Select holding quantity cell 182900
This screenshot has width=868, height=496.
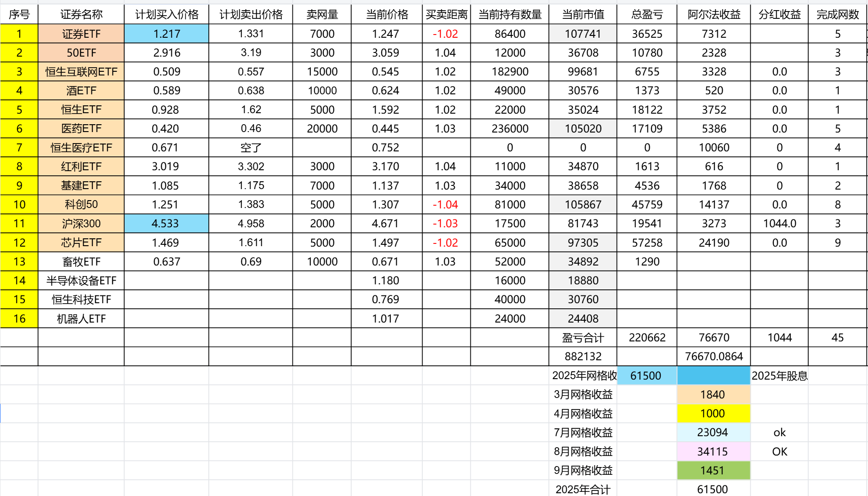coord(510,72)
